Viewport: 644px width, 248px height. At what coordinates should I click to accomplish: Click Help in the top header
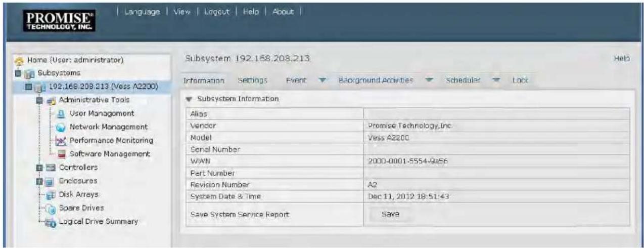250,11
